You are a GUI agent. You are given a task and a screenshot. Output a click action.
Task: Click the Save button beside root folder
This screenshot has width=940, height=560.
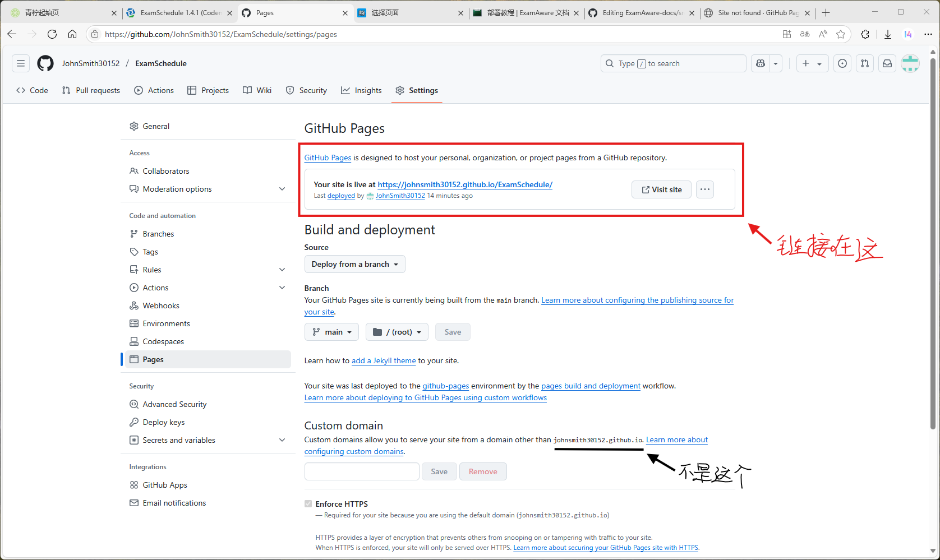coord(453,332)
